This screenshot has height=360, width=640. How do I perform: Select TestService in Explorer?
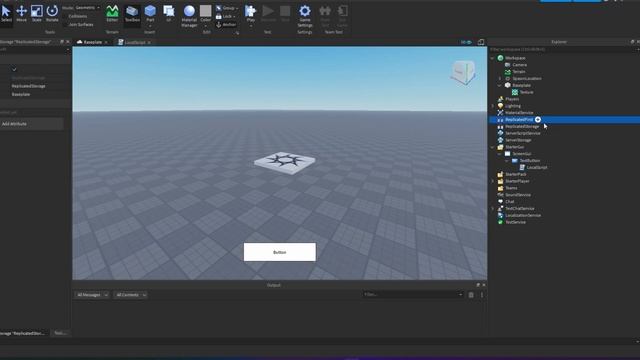coord(516,222)
